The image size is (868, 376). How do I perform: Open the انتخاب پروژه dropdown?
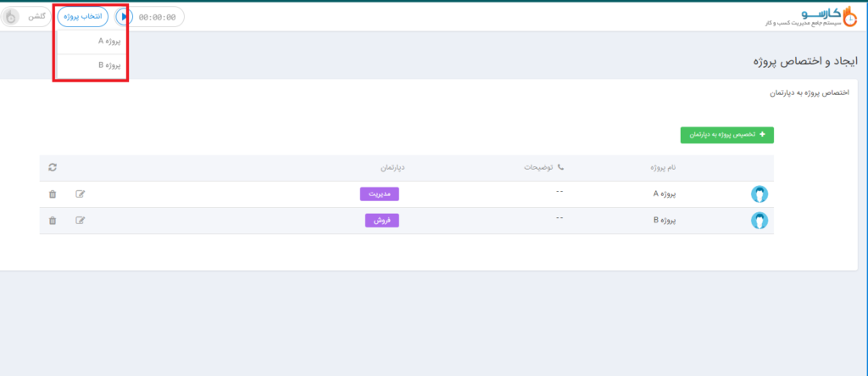click(x=83, y=16)
